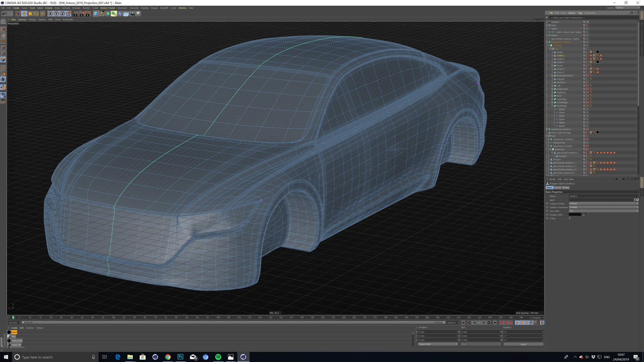Toggle the X axis lock
This screenshot has width=644, height=362.
pos(50,14)
